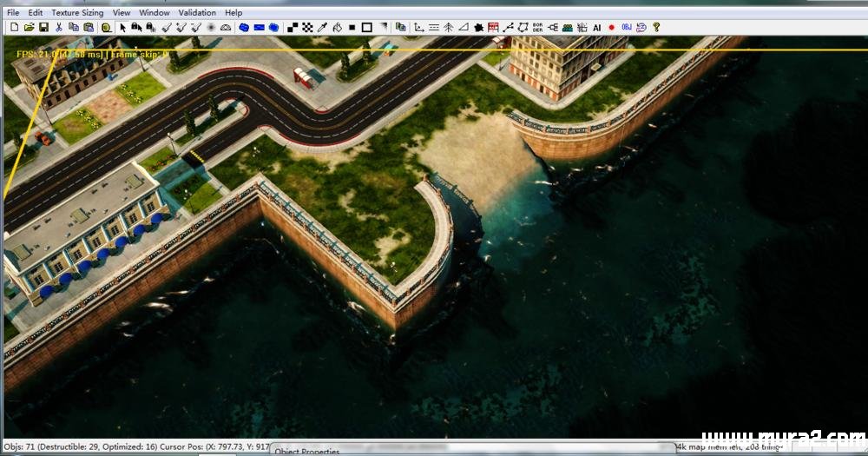Open the File menu
Image resolution: width=868 pixels, height=456 pixels.
pos(11,13)
